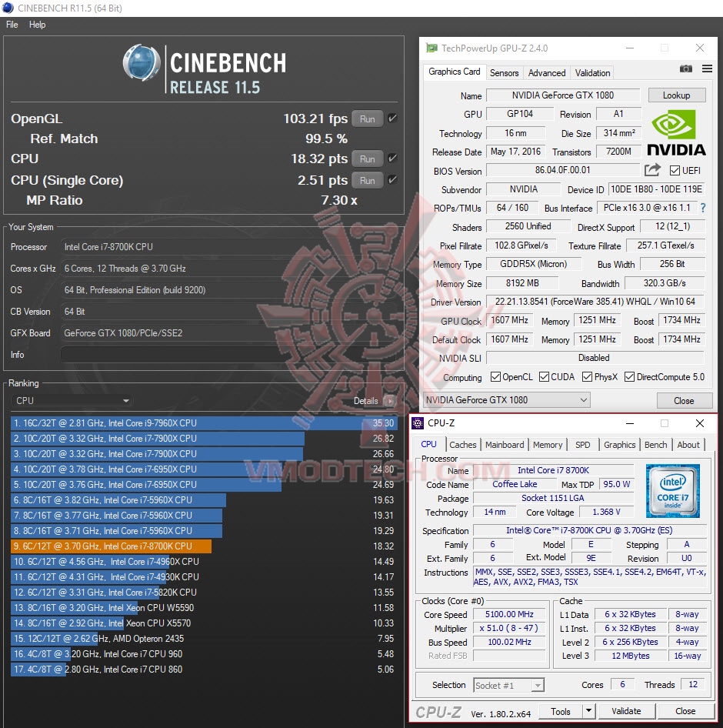Select the i9-7960X ranking bar row
The height and width of the screenshot is (728, 723).
click(204, 423)
